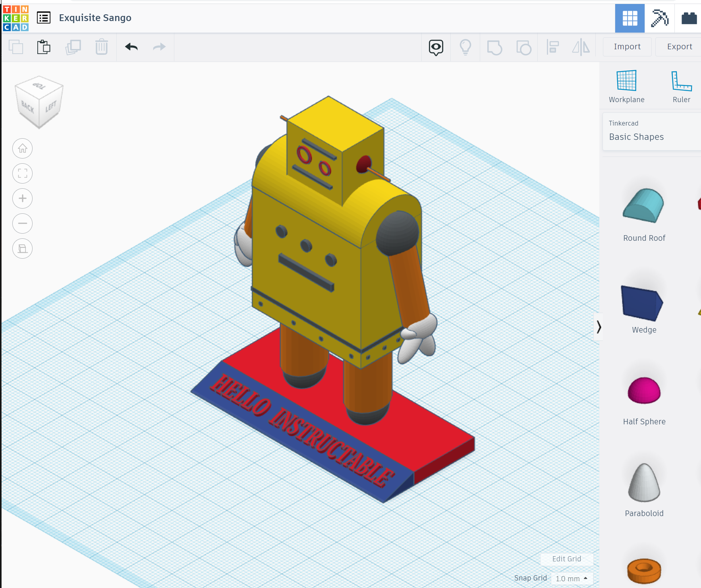Export the robot model
The width and height of the screenshot is (701, 588).
[x=678, y=46]
